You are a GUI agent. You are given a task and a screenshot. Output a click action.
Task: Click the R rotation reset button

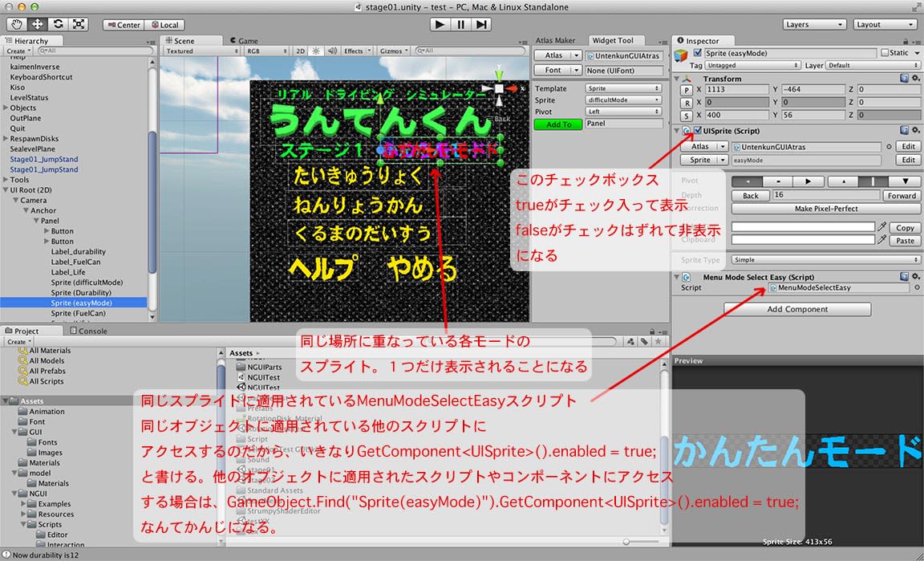point(686,103)
